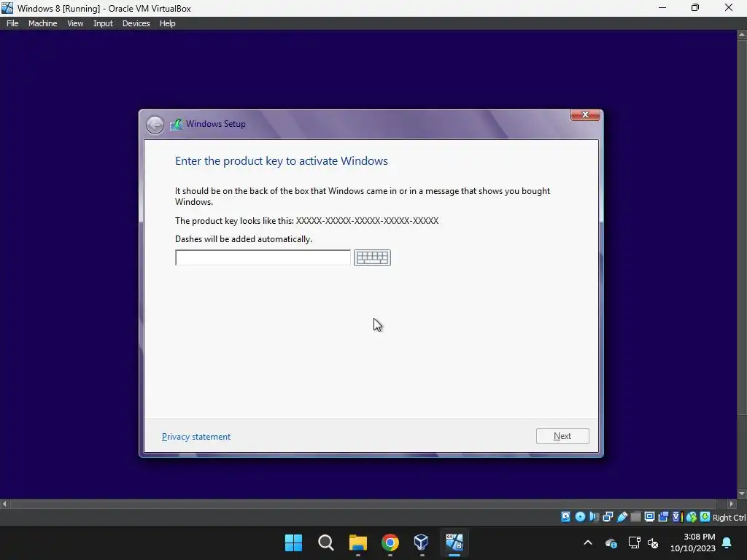Click the vertical scrollbar up arrow
This screenshot has width=747, height=560.
pos(742,35)
